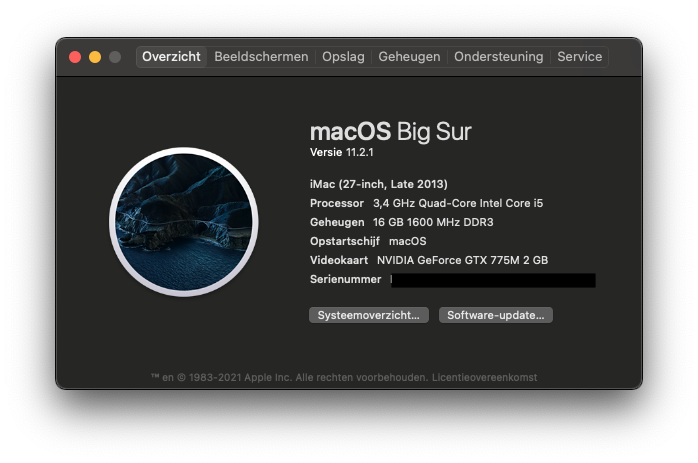
Task: Click the 'Serienummer' label
Action: point(345,280)
